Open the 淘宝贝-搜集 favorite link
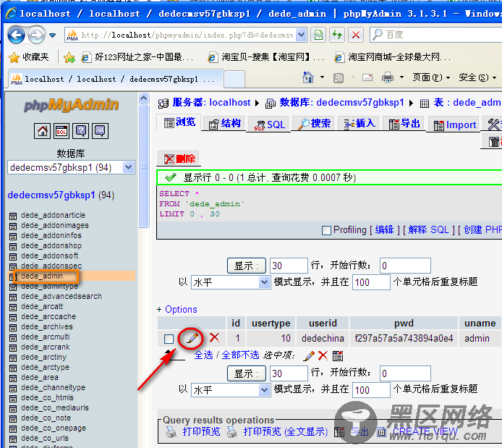Screen dimensions: 502x448 pos(265,57)
